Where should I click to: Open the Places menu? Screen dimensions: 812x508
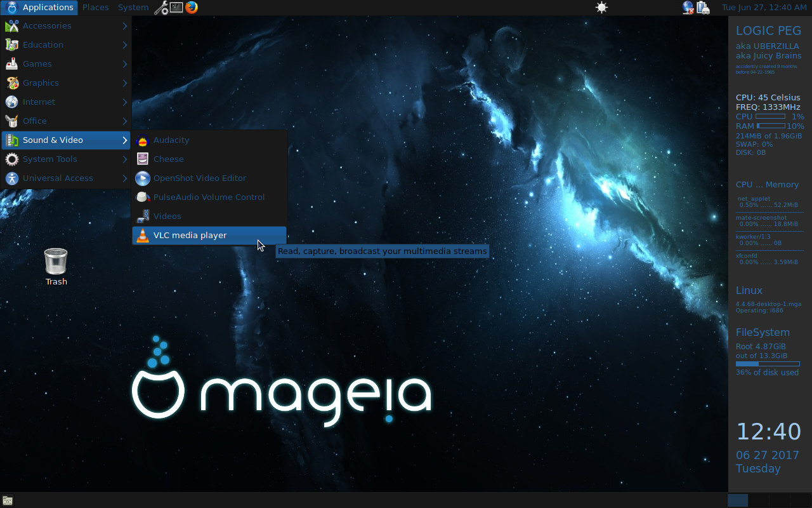tap(95, 8)
